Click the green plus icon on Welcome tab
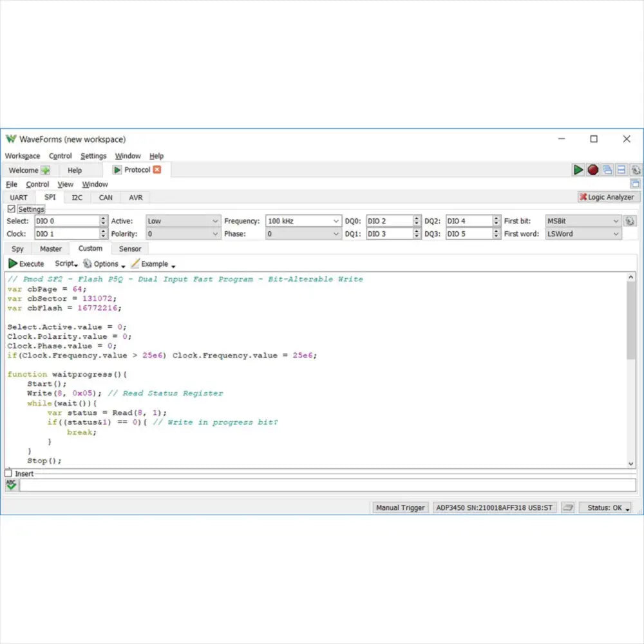Image resolution: width=644 pixels, height=644 pixels. click(46, 171)
